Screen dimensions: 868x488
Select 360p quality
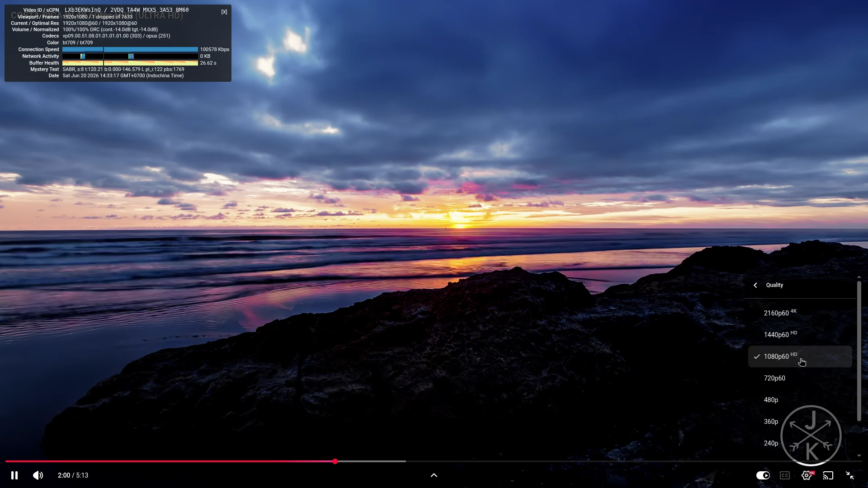click(x=800, y=422)
